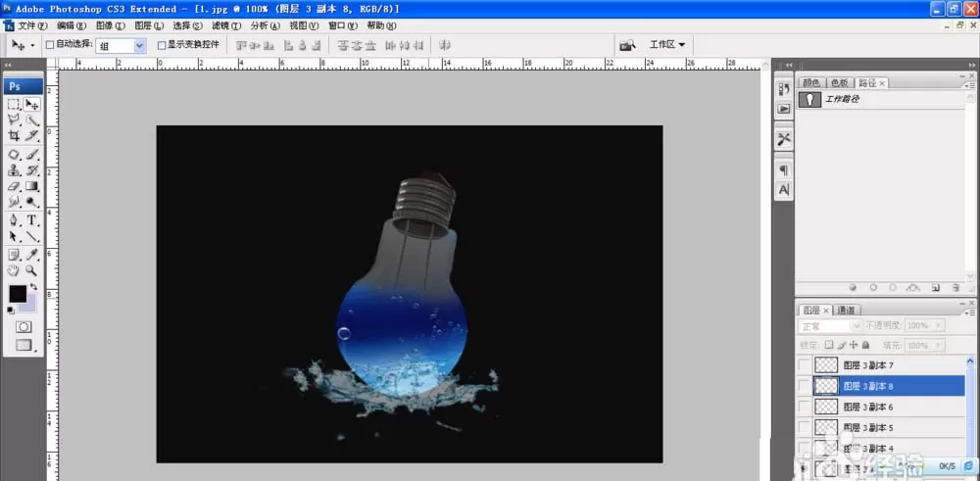
Task: Click the foreground color swatch
Action: tap(18, 294)
